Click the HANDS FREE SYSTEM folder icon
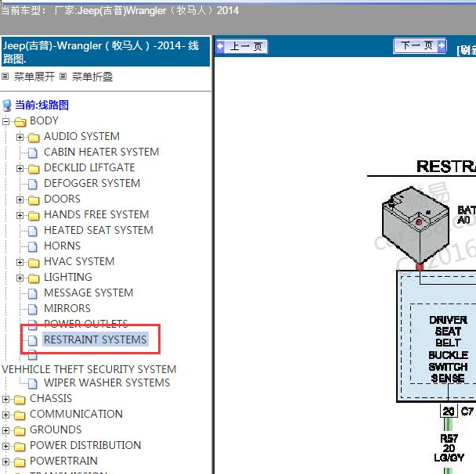 click(x=34, y=216)
